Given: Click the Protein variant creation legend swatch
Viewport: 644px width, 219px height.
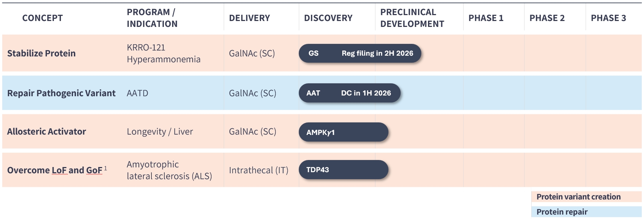Looking at the screenshot, I should (x=586, y=197).
